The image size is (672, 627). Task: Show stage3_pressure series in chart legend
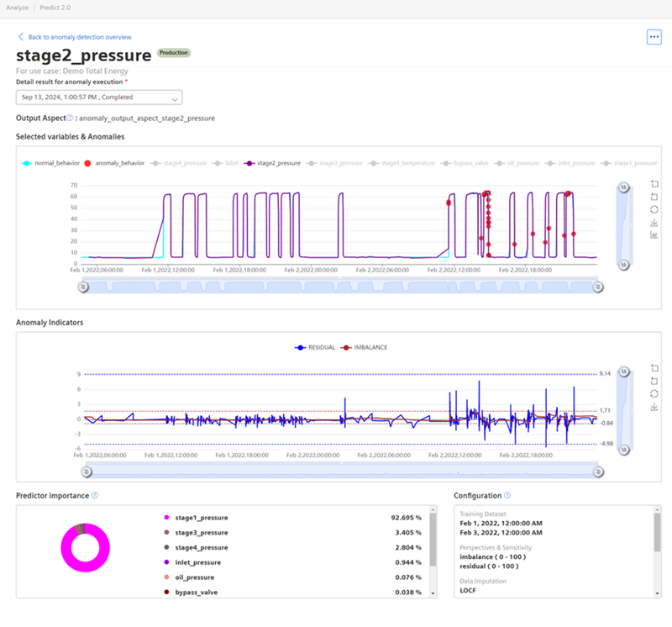(x=338, y=163)
